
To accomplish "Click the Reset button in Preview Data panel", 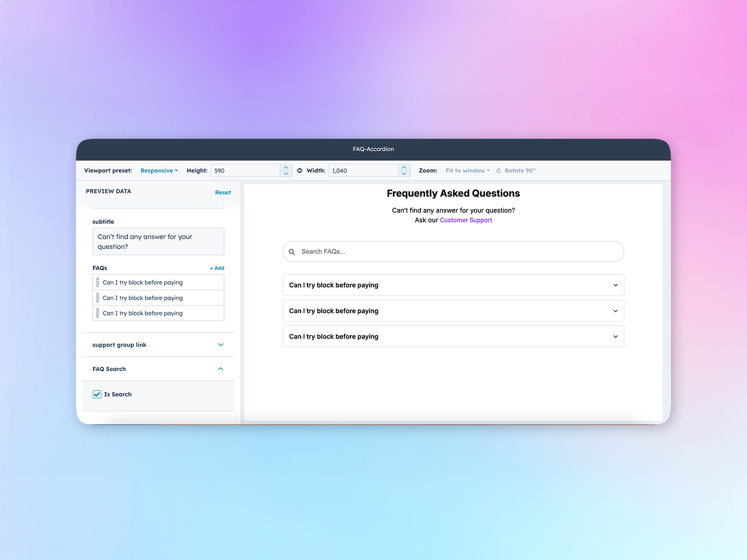I will 223,192.
